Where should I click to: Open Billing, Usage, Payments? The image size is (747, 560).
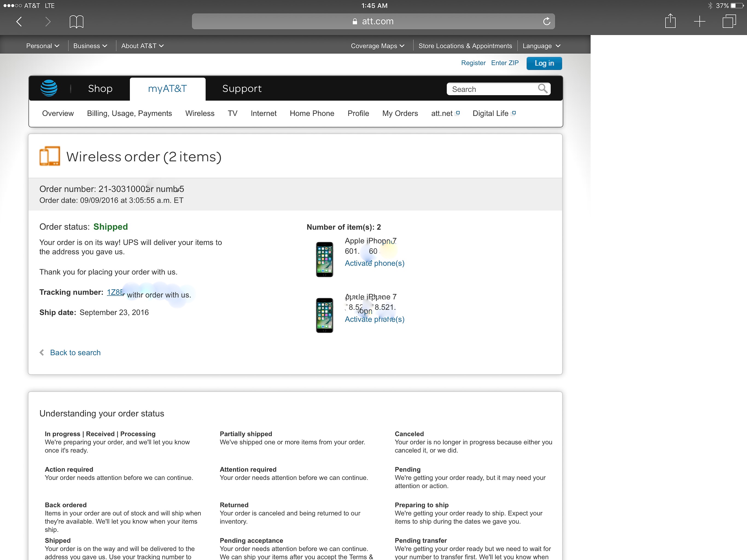pos(129,113)
